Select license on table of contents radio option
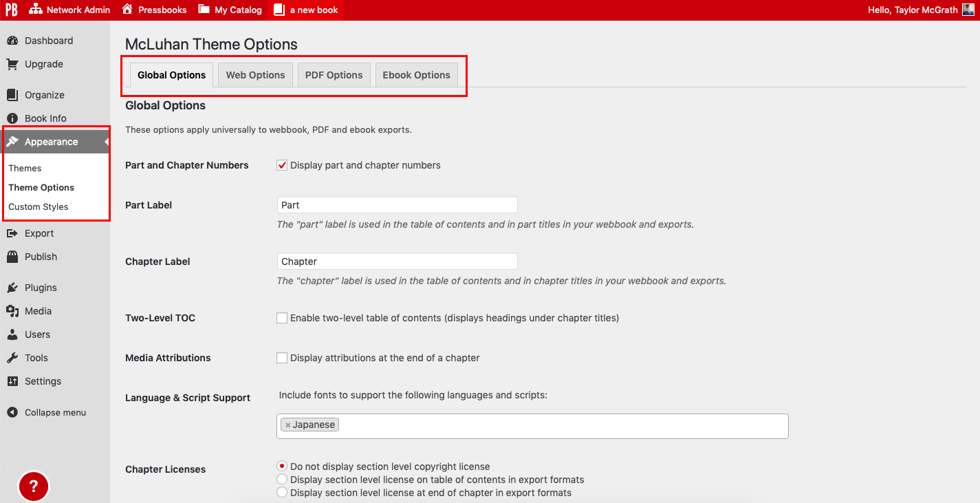This screenshot has width=980, height=503. tap(282, 480)
